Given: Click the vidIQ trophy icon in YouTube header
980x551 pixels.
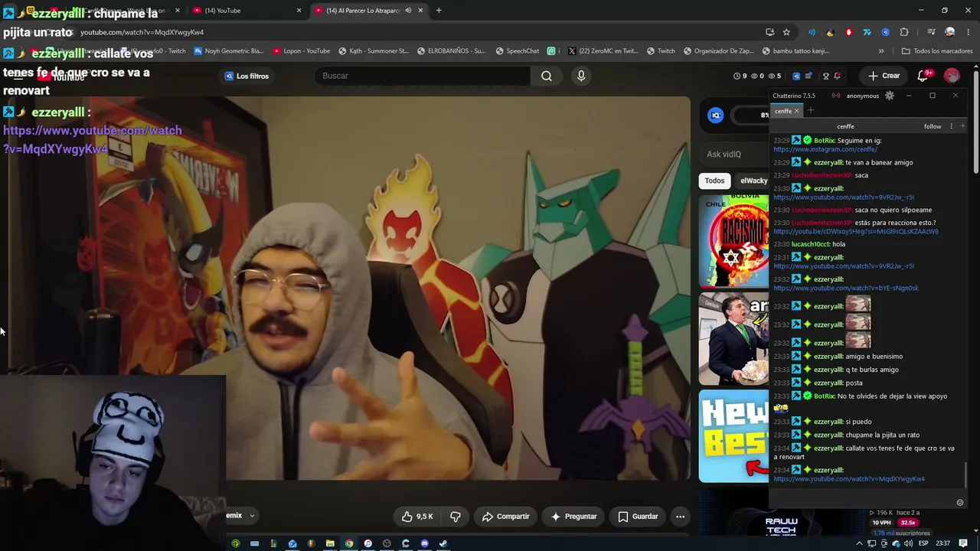Looking at the screenshot, I should coord(825,76).
